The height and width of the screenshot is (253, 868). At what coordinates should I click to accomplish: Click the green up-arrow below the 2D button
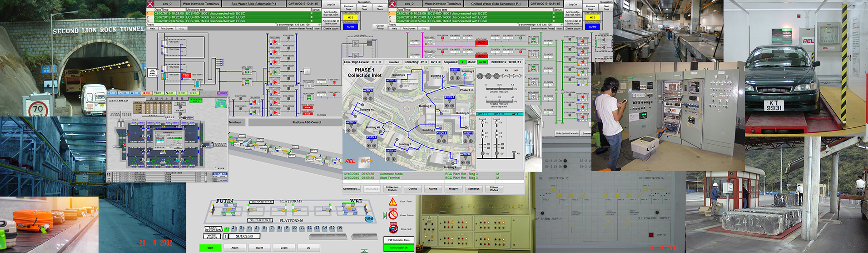[364, 251]
